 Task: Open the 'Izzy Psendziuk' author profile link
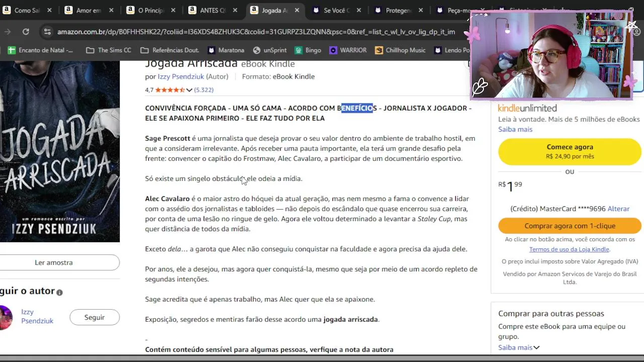pyautogui.click(x=37, y=316)
